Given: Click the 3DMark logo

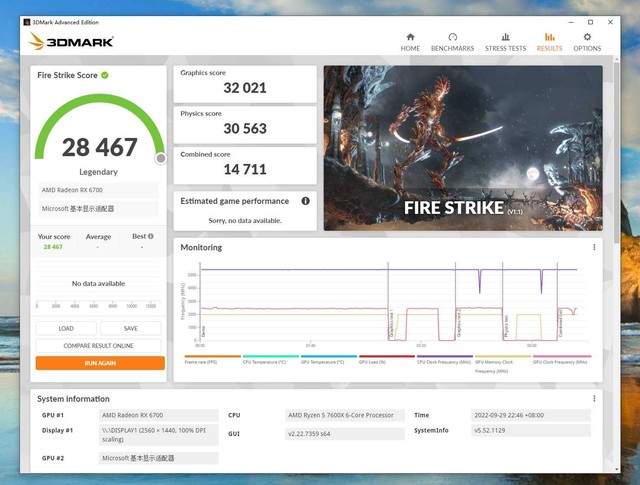Looking at the screenshot, I should click(x=71, y=41).
